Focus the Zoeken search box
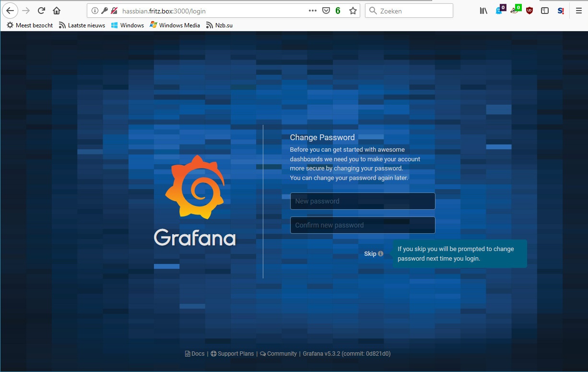The height and width of the screenshot is (372, 588). (x=409, y=11)
